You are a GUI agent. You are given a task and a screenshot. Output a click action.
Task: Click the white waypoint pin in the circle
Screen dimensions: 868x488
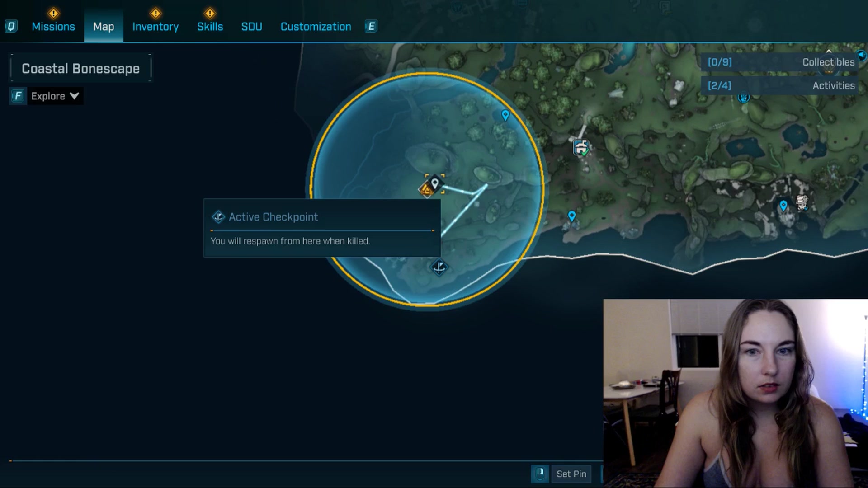435,183
